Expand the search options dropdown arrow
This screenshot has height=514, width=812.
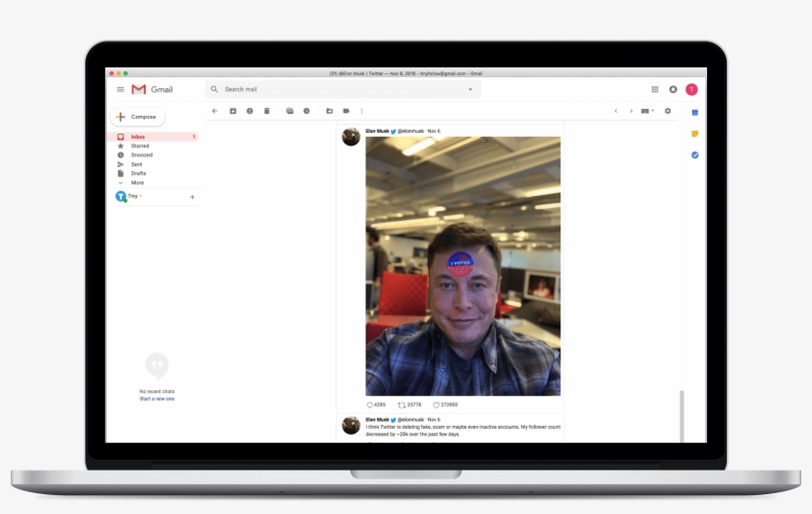(x=470, y=89)
